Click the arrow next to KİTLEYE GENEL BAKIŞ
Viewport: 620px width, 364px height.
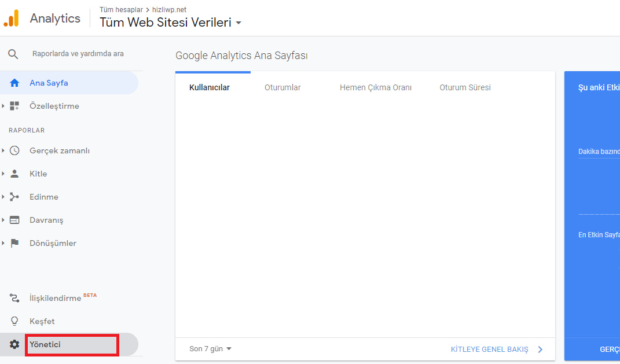coord(540,350)
